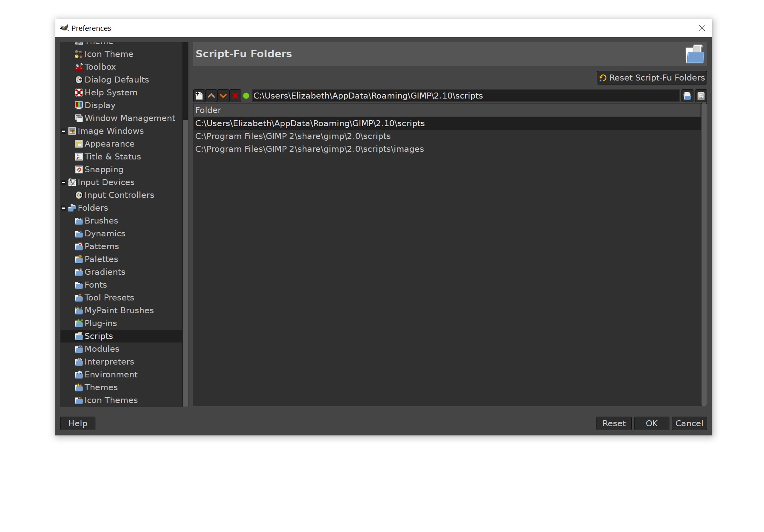Image resolution: width=764 pixels, height=532 pixels.
Task: Click the Appearance icon
Action: (x=79, y=144)
